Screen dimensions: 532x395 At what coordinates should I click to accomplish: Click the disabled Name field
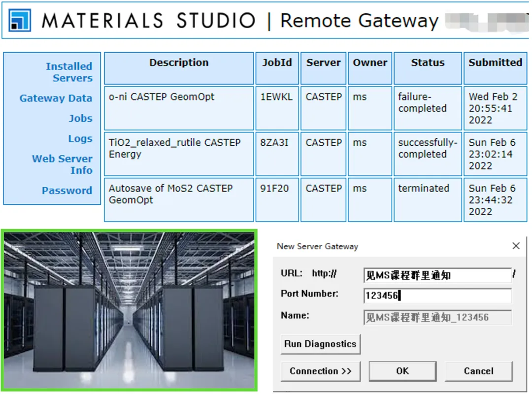(x=437, y=317)
